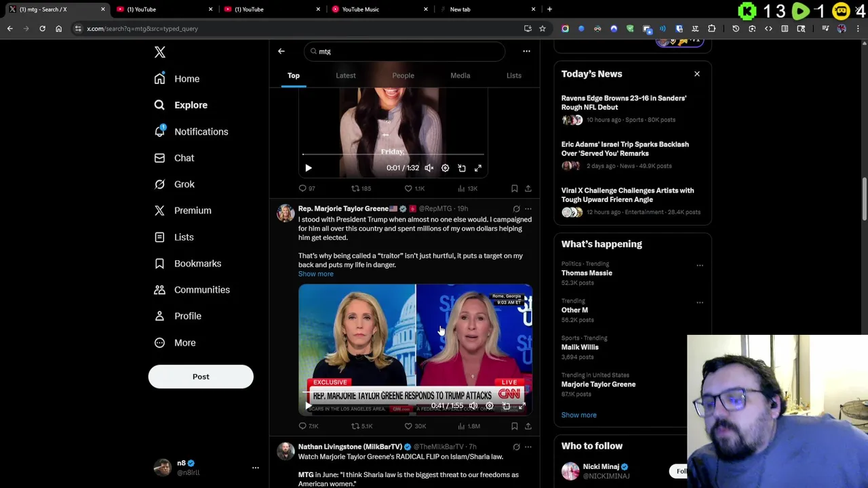Open Bookmarks in the sidebar
Viewport: 868px width, 488px height.
point(186,264)
